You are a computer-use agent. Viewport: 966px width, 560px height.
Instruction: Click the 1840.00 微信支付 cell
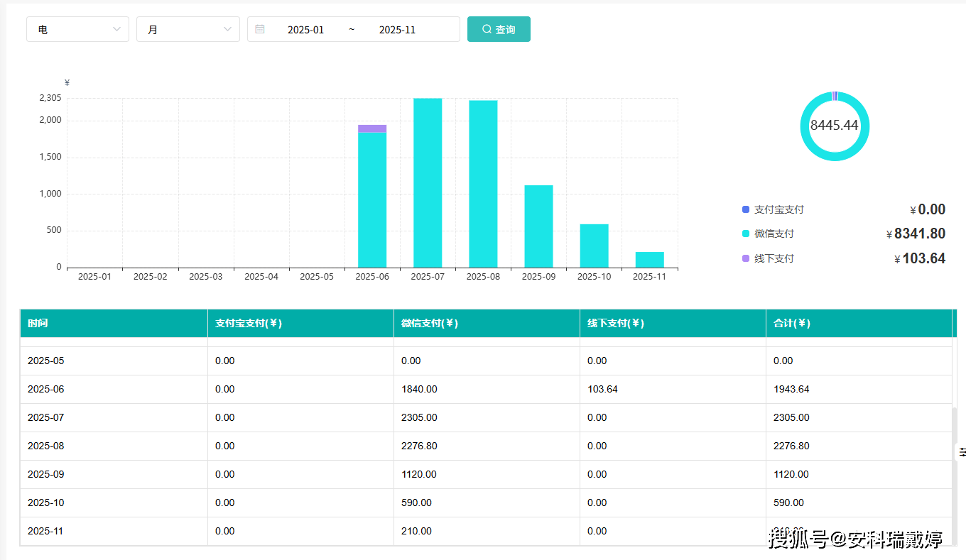click(x=487, y=389)
